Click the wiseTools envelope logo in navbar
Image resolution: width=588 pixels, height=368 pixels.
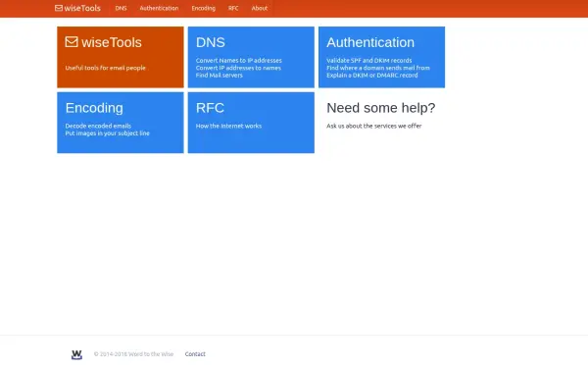click(77, 8)
